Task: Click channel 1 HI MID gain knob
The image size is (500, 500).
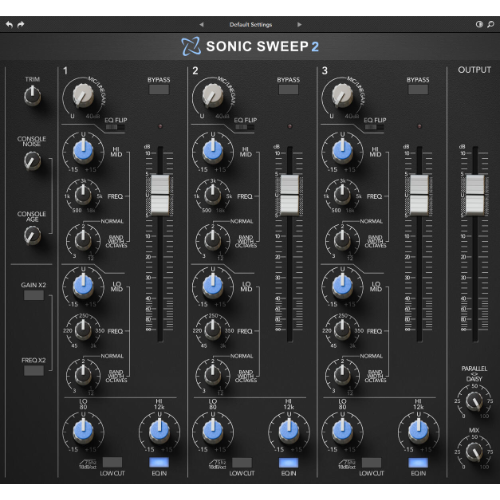Action: coord(83,151)
